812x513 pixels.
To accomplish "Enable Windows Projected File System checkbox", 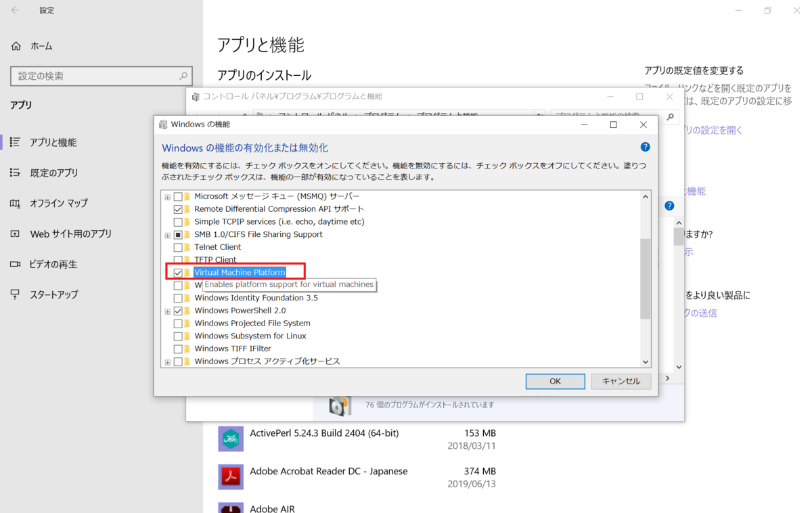I will pyautogui.click(x=178, y=324).
